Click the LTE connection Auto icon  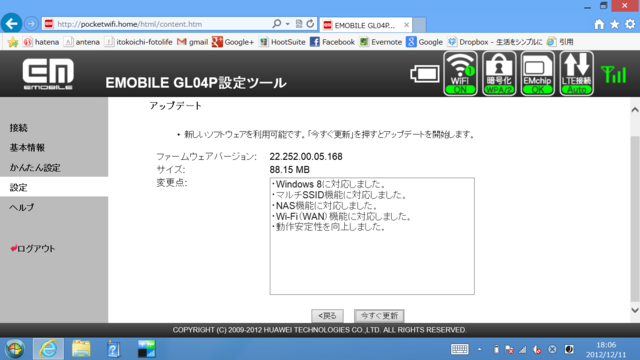pos(576,73)
